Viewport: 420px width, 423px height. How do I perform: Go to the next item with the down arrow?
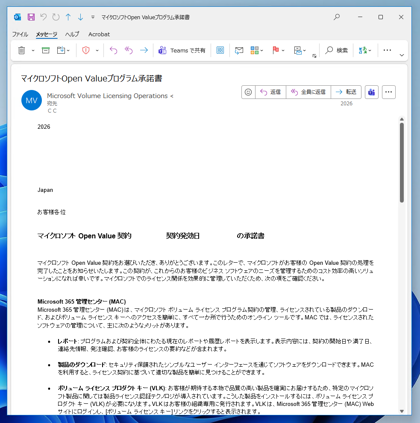pos(80,17)
